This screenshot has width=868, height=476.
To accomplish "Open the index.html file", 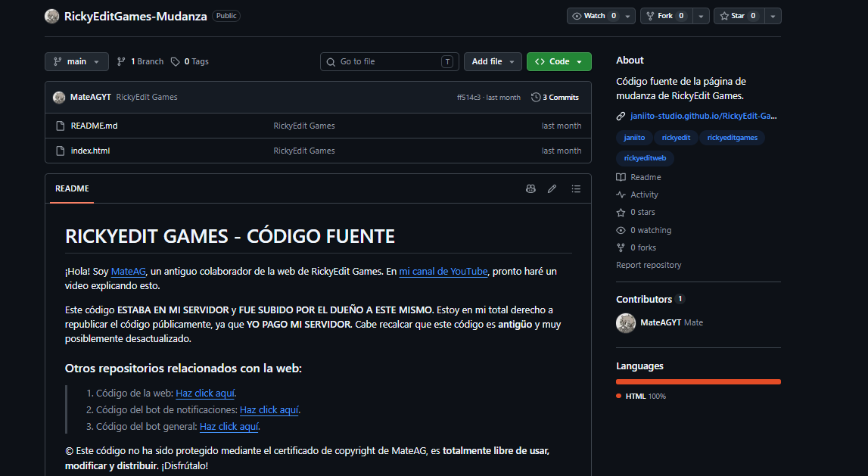I will click(x=90, y=151).
